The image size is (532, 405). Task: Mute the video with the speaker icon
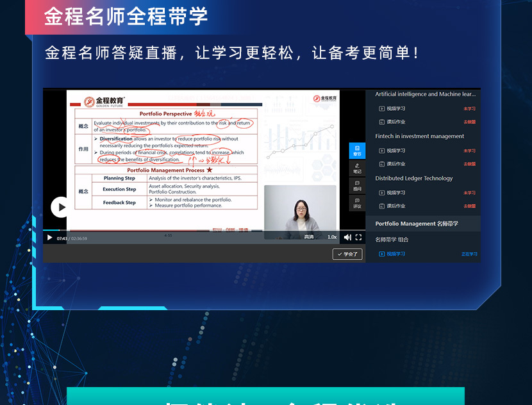(x=347, y=238)
